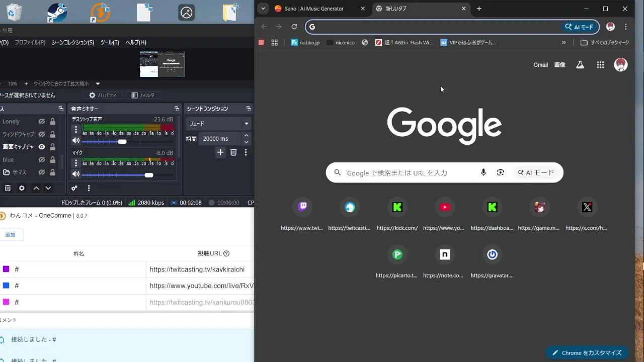The height and width of the screenshot is (362, 644).
Task: Click Chrome をカスタマイズ button
Action: coord(587,352)
